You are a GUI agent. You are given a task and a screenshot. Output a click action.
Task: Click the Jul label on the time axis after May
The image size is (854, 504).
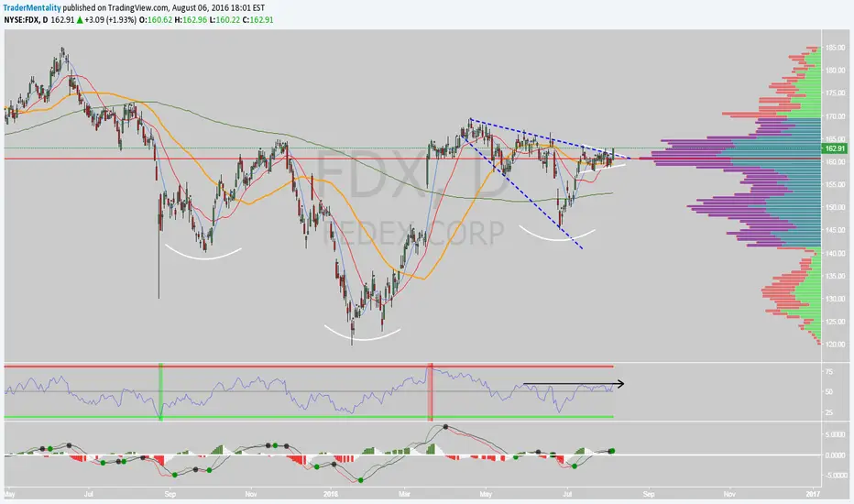tap(88, 495)
